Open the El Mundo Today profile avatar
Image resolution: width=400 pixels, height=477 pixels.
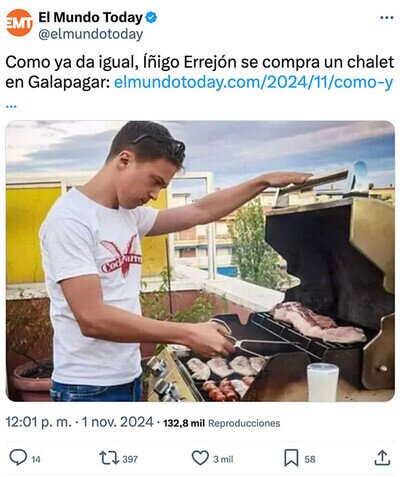point(19,23)
